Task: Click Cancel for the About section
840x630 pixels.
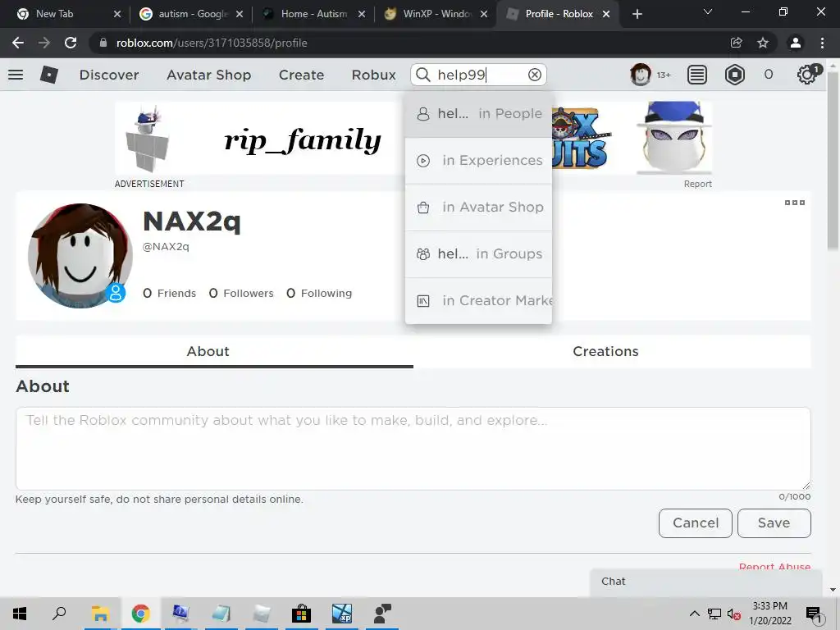Action: (696, 523)
